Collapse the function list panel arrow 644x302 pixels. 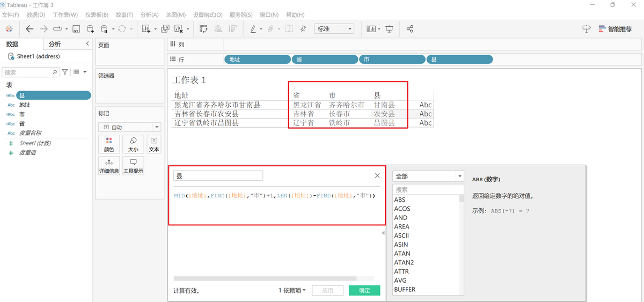pyautogui.click(x=383, y=233)
